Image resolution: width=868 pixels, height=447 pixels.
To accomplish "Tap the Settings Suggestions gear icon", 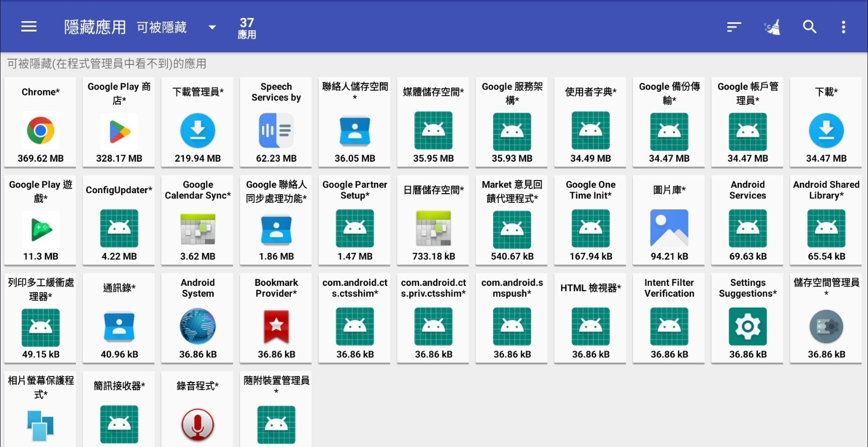I will point(748,327).
